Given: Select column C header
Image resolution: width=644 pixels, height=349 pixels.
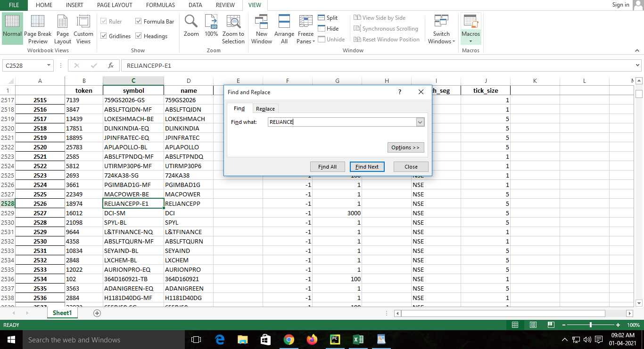Looking at the screenshot, I should 133,81.
